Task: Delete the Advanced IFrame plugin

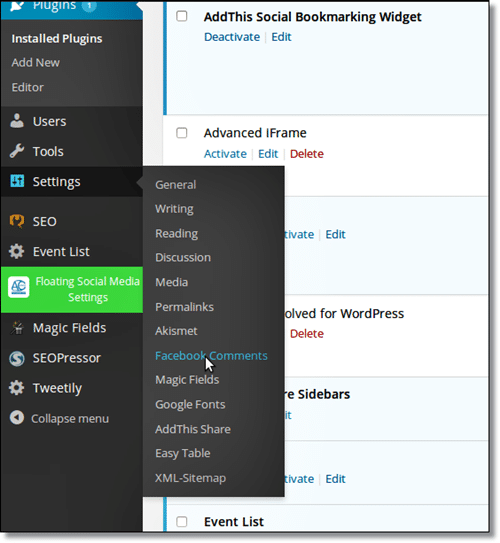Action: [307, 154]
